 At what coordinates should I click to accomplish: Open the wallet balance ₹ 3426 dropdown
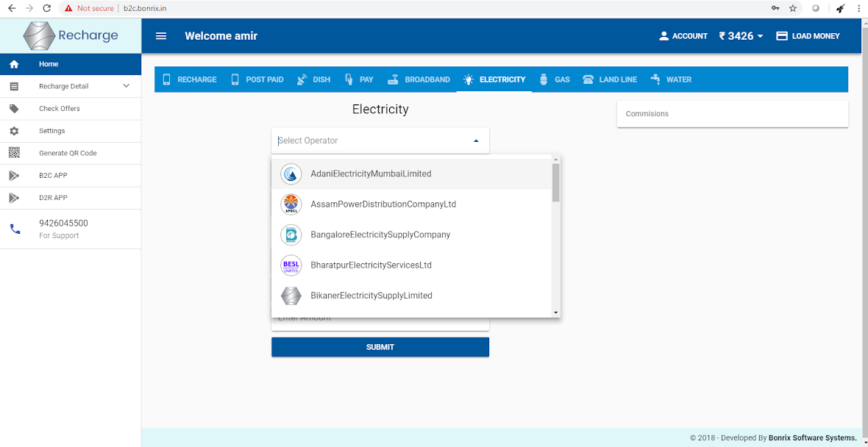click(741, 36)
